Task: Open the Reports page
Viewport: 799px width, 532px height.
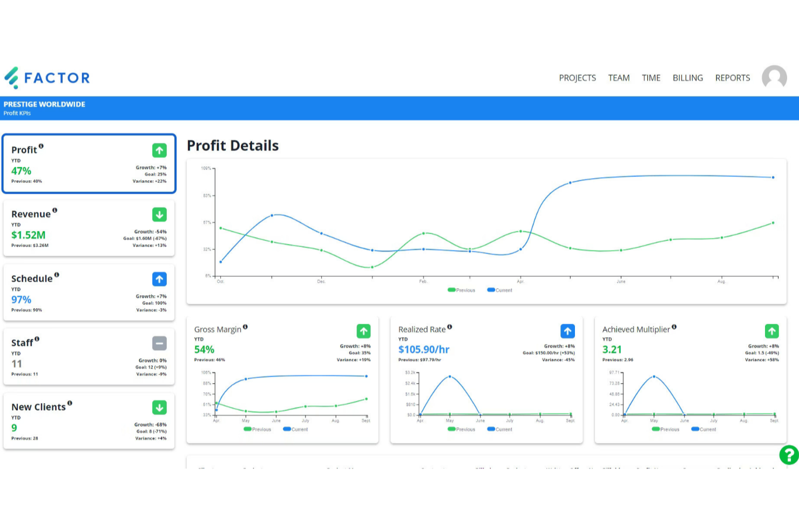Action: point(732,78)
